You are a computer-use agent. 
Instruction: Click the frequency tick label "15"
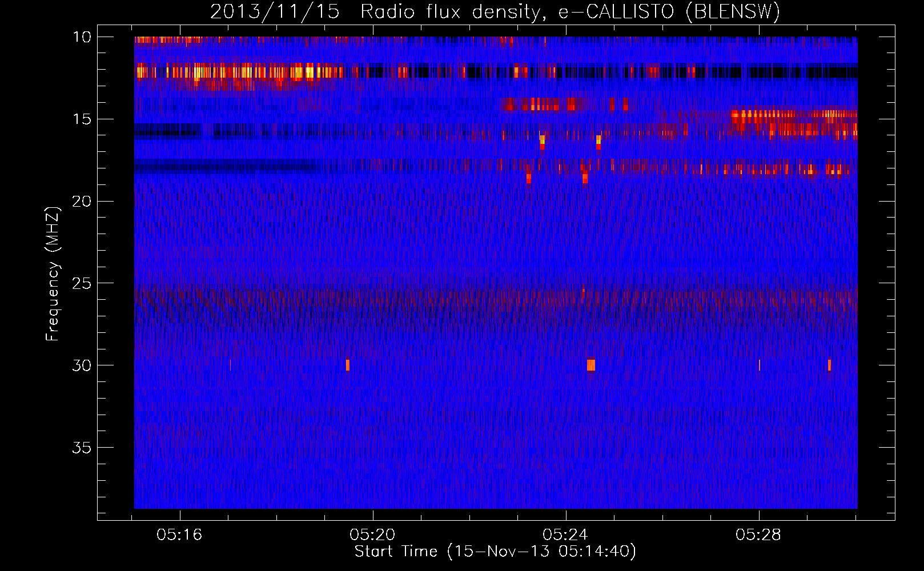point(82,119)
